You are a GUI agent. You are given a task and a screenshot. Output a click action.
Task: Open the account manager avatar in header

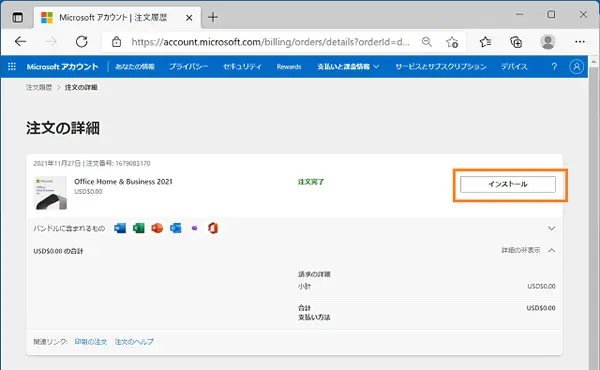click(576, 67)
